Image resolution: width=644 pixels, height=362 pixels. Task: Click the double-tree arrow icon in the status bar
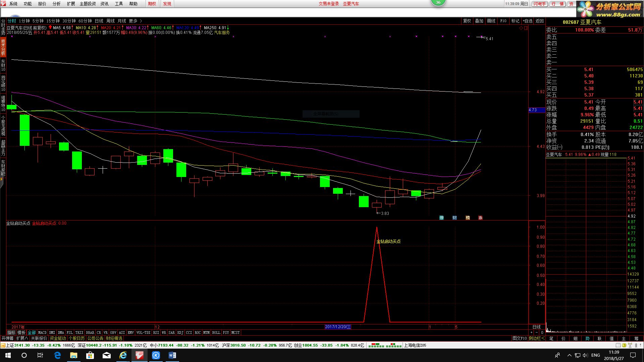click(635, 345)
